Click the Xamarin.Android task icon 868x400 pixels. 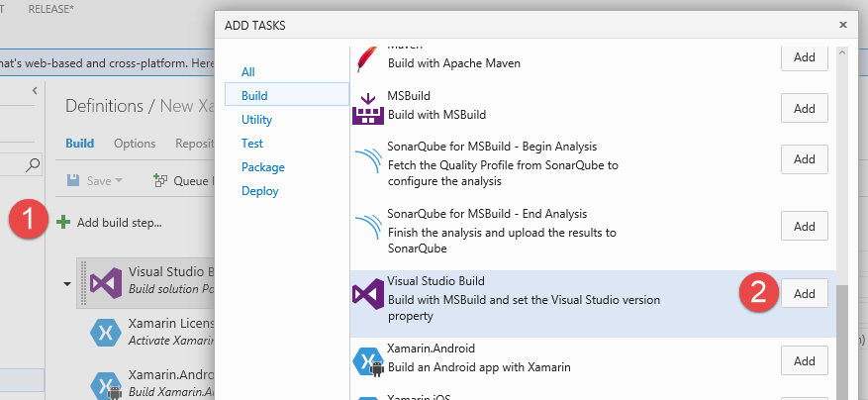coord(368,361)
